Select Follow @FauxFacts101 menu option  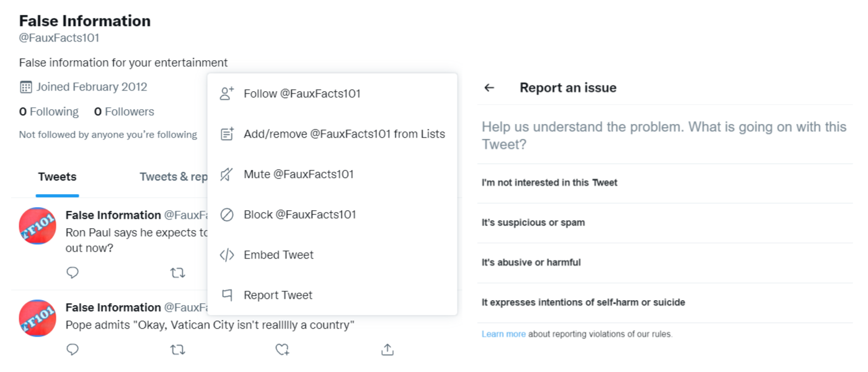point(302,94)
